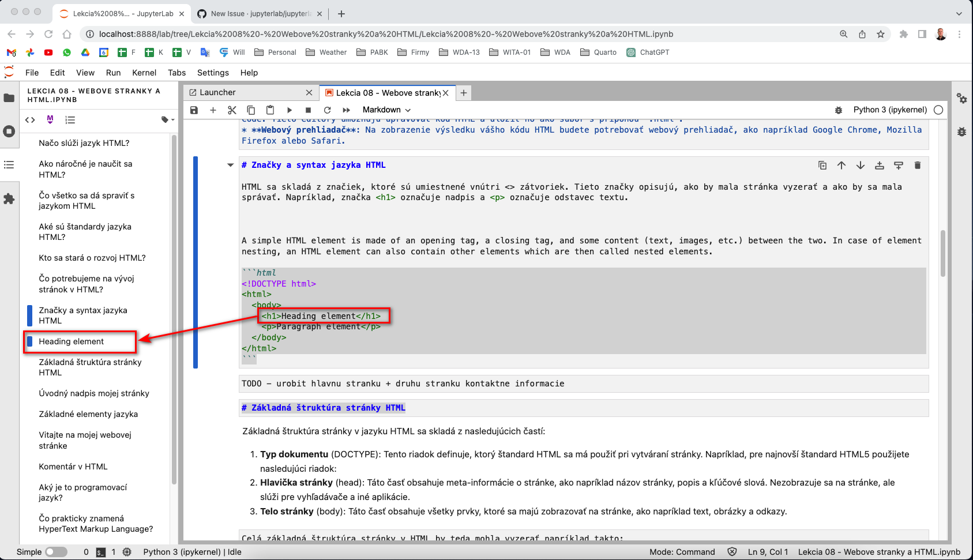The height and width of the screenshot is (560, 973).
Task: Click the Python 3 (ipykernel) kernel indicator
Action: [x=891, y=110]
